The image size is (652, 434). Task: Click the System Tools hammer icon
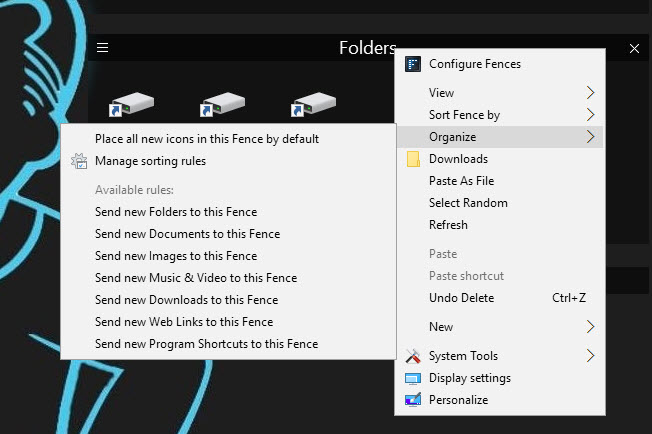(413, 356)
